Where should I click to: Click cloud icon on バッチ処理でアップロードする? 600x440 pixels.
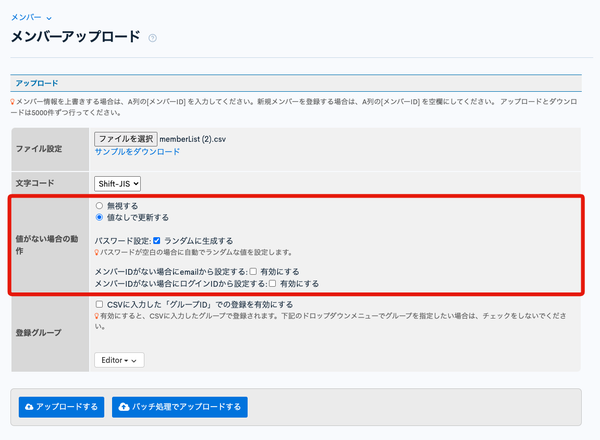point(124,407)
